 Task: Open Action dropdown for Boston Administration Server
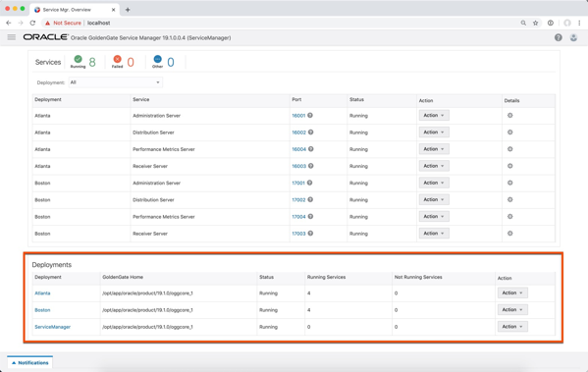(434, 183)
